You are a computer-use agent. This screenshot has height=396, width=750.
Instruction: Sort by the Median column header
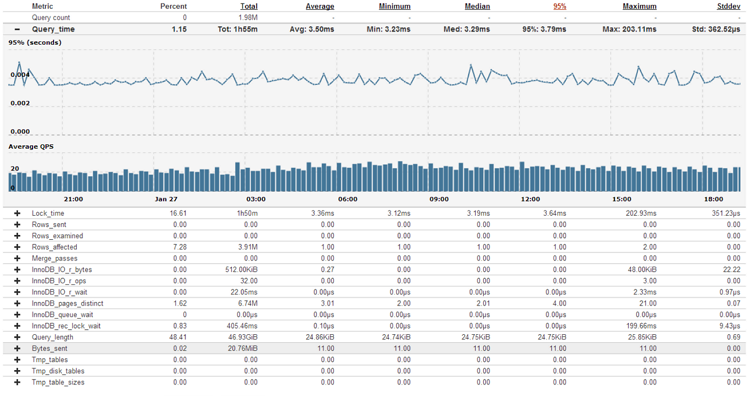pyautogui.click(x=477, y=6)
